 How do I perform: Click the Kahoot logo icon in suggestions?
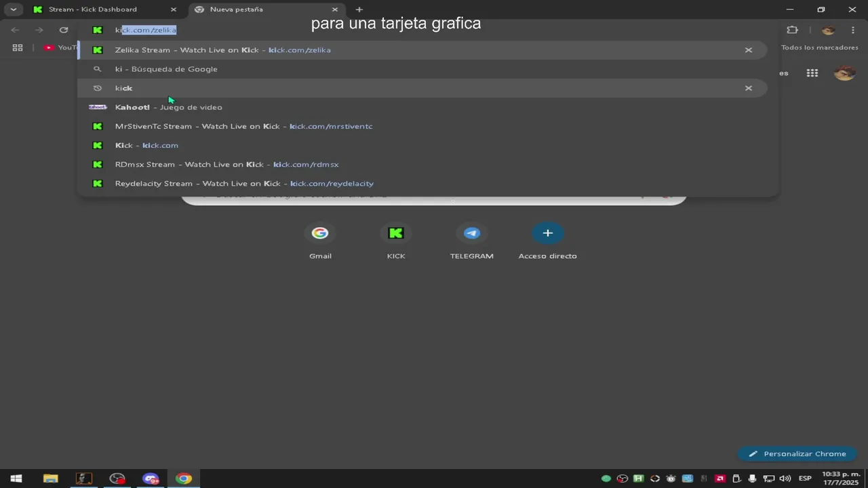pyautogui.click(x=98, y=107)
